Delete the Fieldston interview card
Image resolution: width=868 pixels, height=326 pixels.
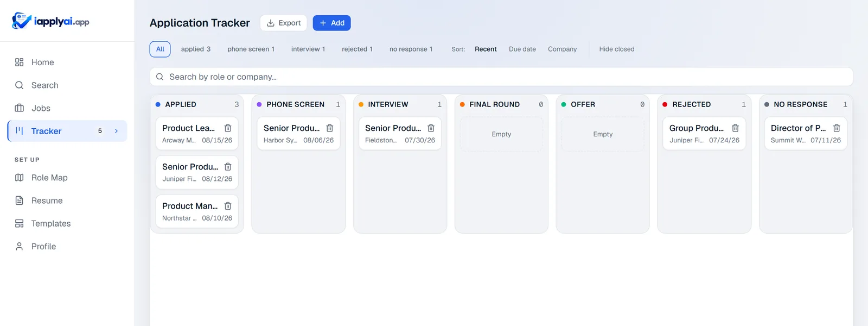(x=431, y=128)
